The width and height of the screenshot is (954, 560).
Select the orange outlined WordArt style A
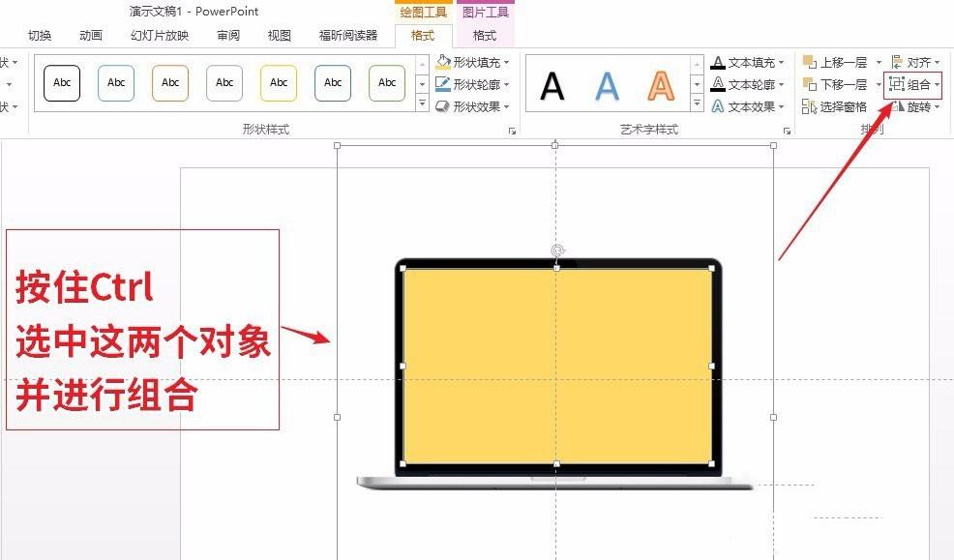tap(659, 85)
